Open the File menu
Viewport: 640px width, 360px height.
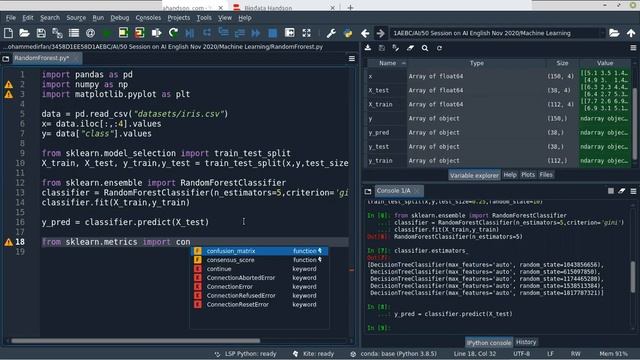point(11,18)
